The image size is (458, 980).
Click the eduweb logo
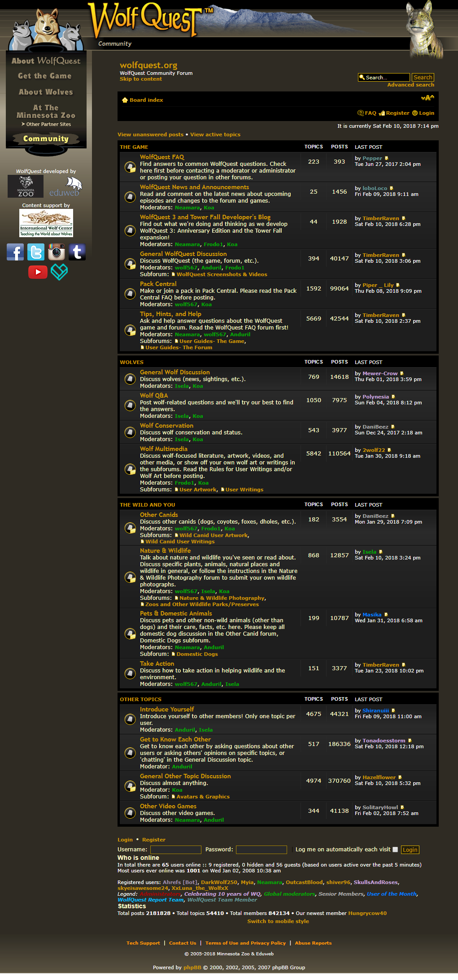coord(65,186)
